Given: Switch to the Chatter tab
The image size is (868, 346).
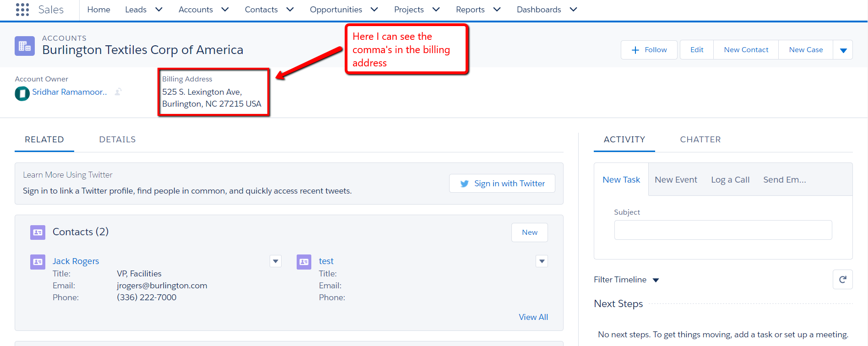Looking at the screenshot, I should (x=700, y=140).
